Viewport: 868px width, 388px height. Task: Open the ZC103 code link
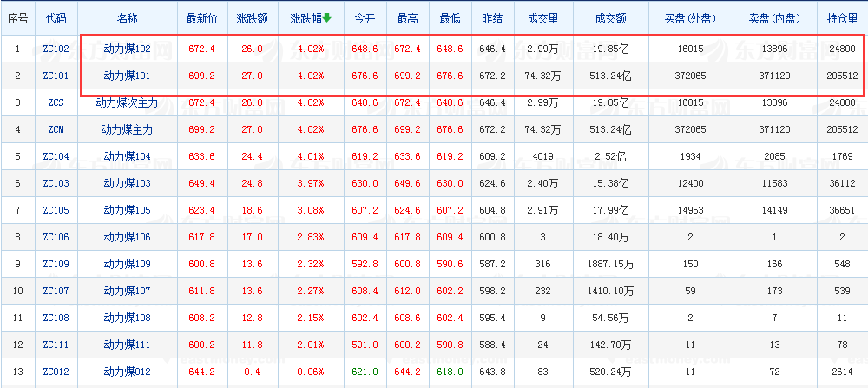point(56,183)
